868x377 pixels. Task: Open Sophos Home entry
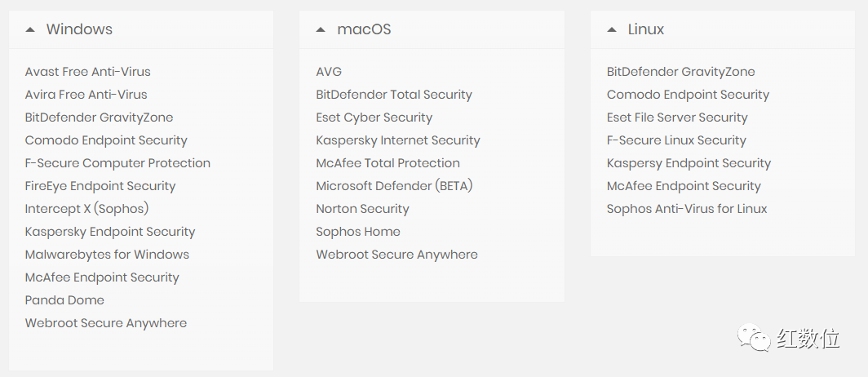coord(358,232)
